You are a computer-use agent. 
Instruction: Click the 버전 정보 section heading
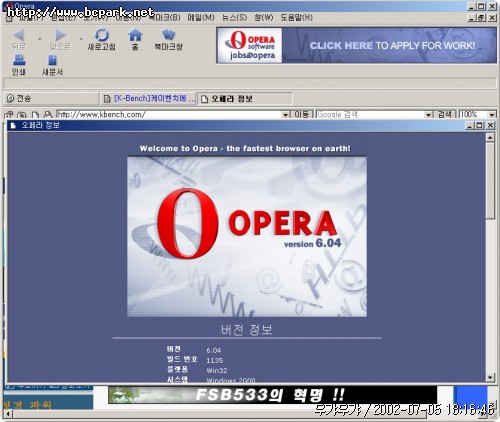[x=247, y=330]
